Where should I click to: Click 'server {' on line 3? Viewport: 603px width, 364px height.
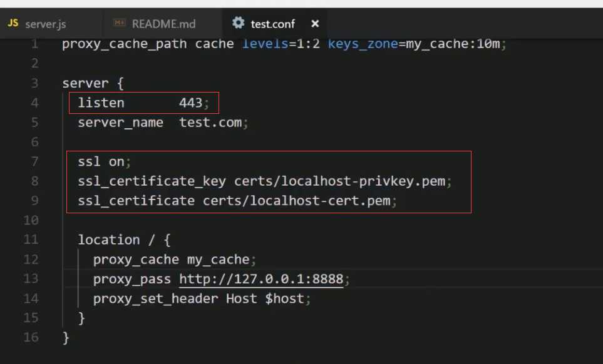[93, 83]
